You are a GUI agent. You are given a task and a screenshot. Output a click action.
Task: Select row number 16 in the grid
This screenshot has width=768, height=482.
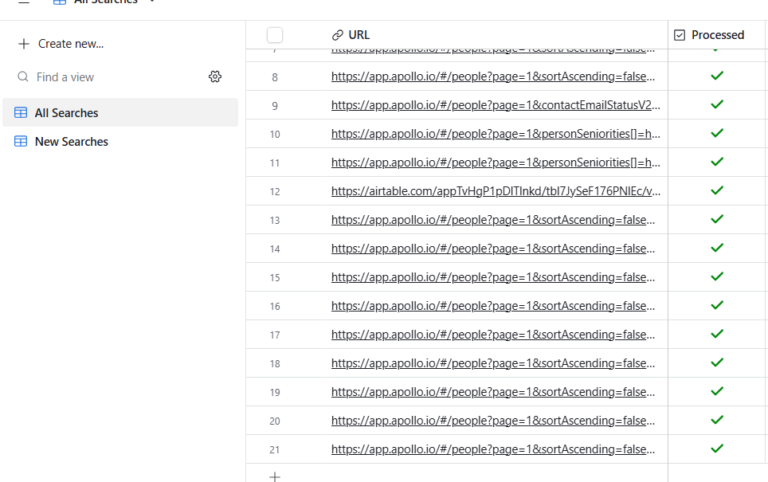tap(275, 306)
